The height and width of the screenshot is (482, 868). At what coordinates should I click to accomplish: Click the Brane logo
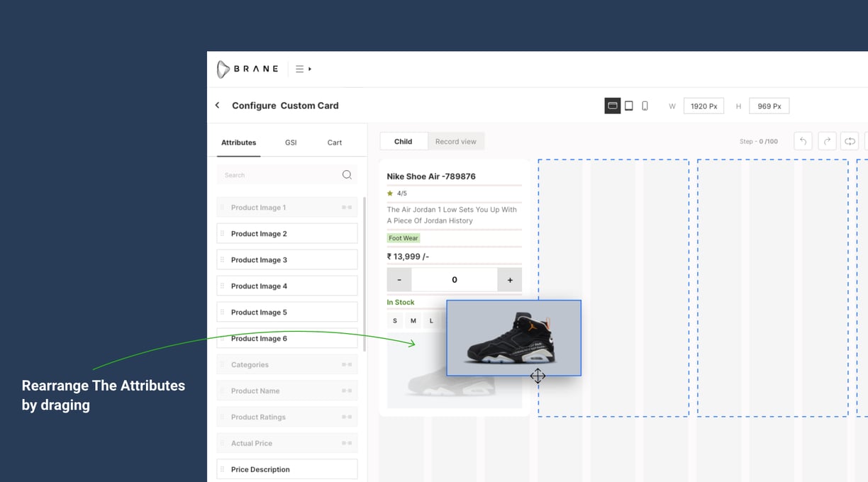pos(247,69)
